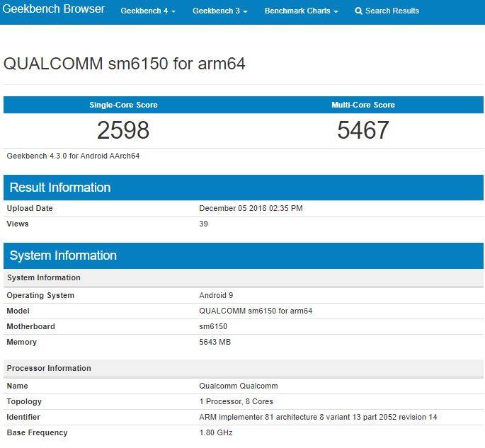
Task: Select the page title QUALCOMM sm6150 for arm64
Action: pos(125,64)
